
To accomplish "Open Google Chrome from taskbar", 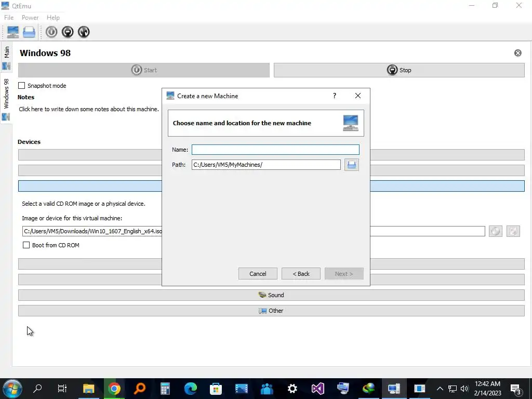I will coord(114,389).
